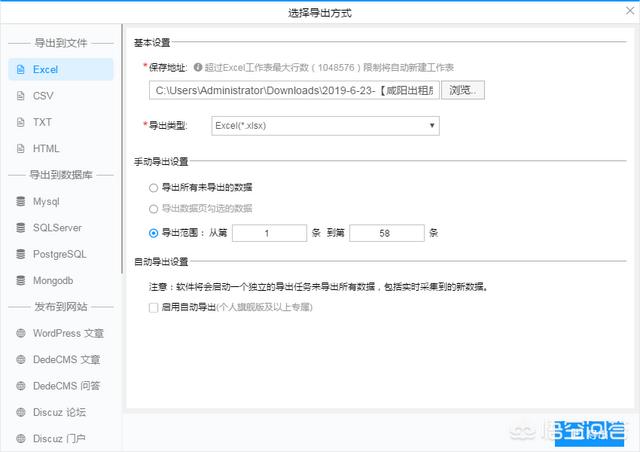
Task: Click the Discuz 论坛 globe icon
Action: (x=20, y=412)
